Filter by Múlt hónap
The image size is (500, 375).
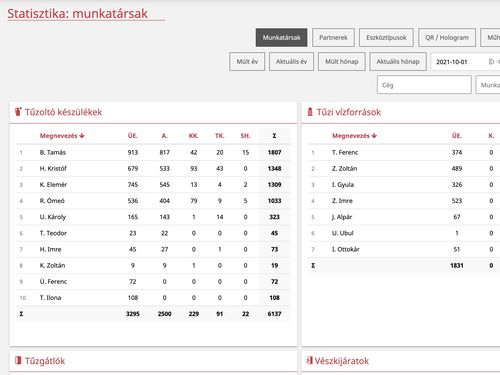point(342,61)
